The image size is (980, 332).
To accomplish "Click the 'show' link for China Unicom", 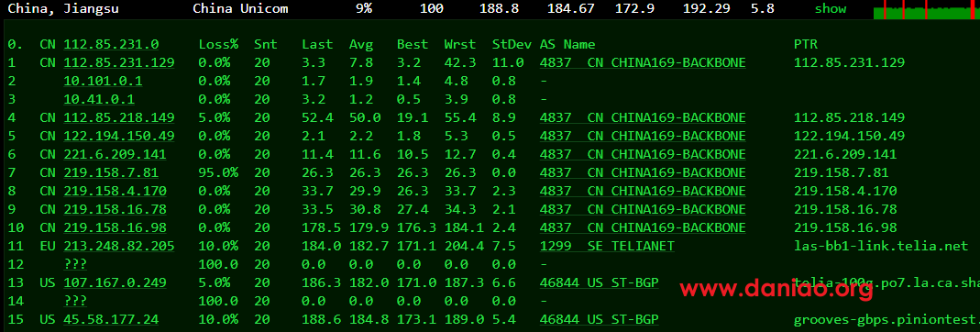I will tap(830, 9).
